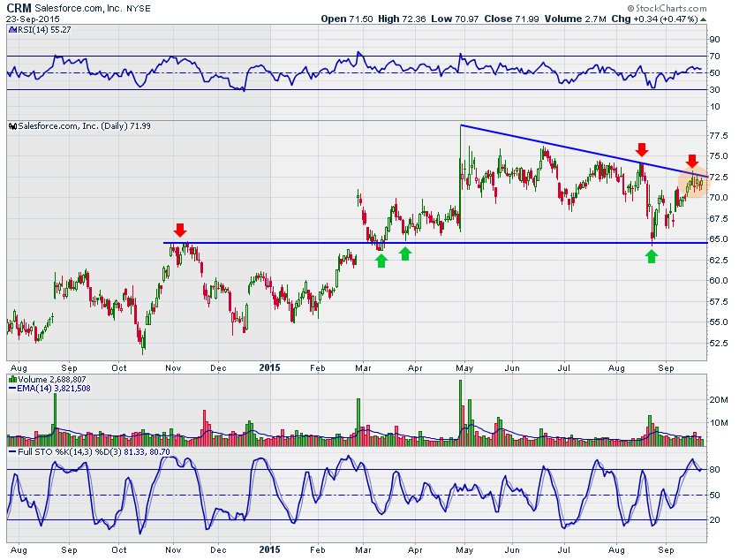The image size is (739, 560).
Task: Click the 'Open 71.50' quote value
Action: [346, 19]
